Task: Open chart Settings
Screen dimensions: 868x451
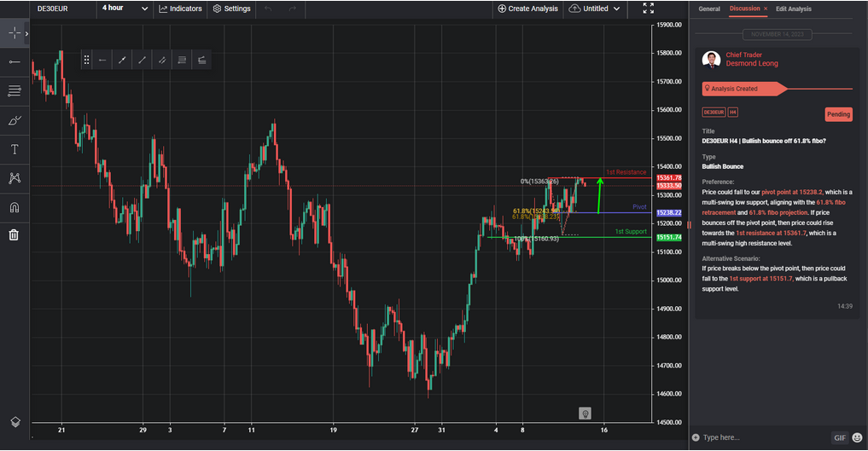Action: coord(232,9)
